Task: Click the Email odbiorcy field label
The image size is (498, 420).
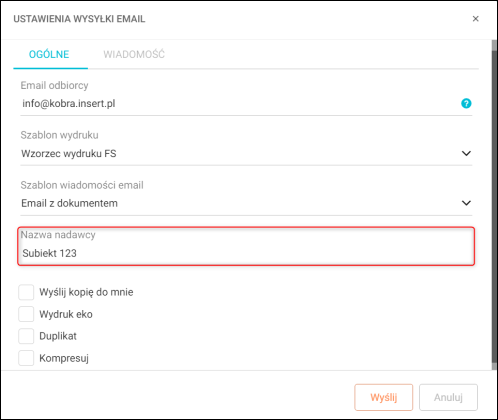Action: pyautogui.click(x=54, y=85)
